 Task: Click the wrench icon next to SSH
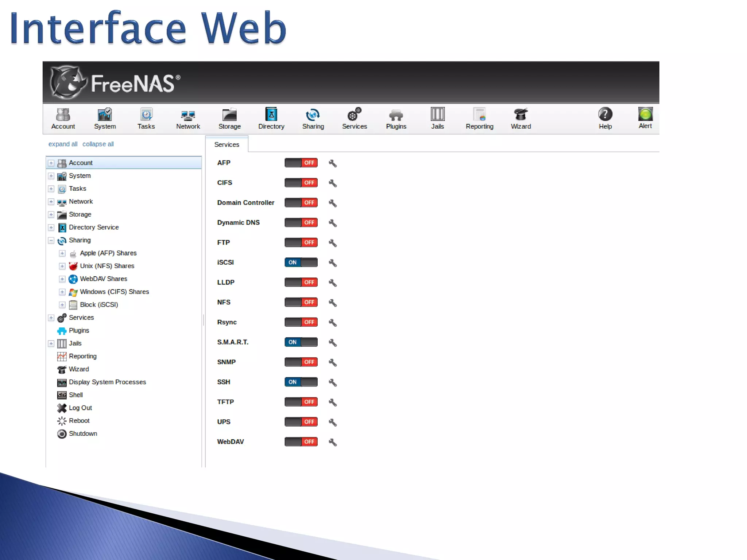click(332, 382)
